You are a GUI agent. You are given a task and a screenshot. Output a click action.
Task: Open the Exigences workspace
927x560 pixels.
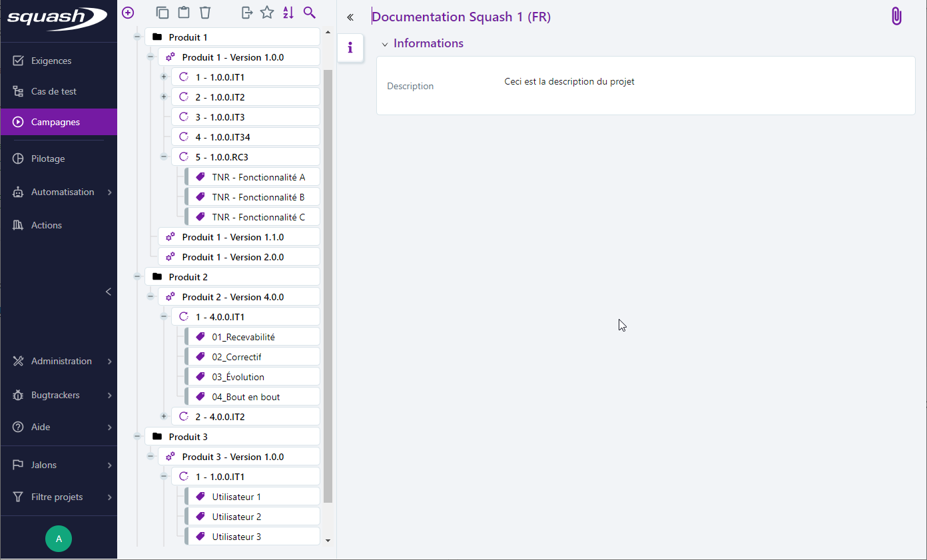(51, 61)
